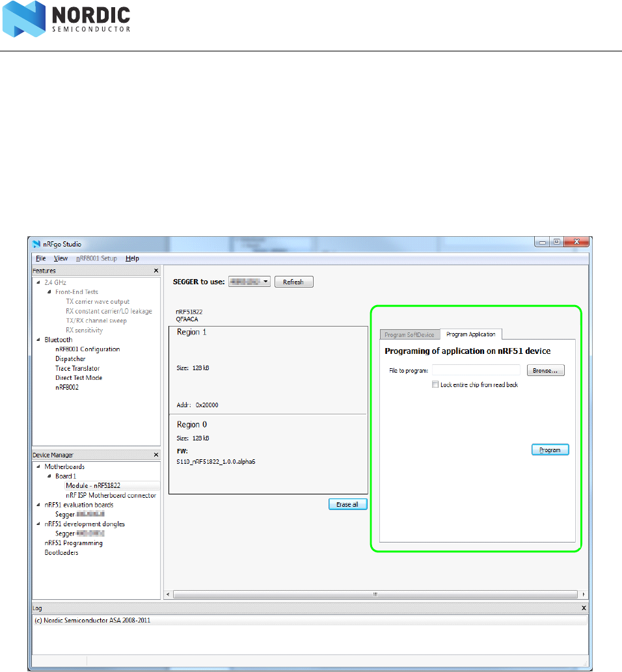Click the Nordic Semiconductor copyright log entry
Viewport: 622px width, 672px height.
[92, 621]
